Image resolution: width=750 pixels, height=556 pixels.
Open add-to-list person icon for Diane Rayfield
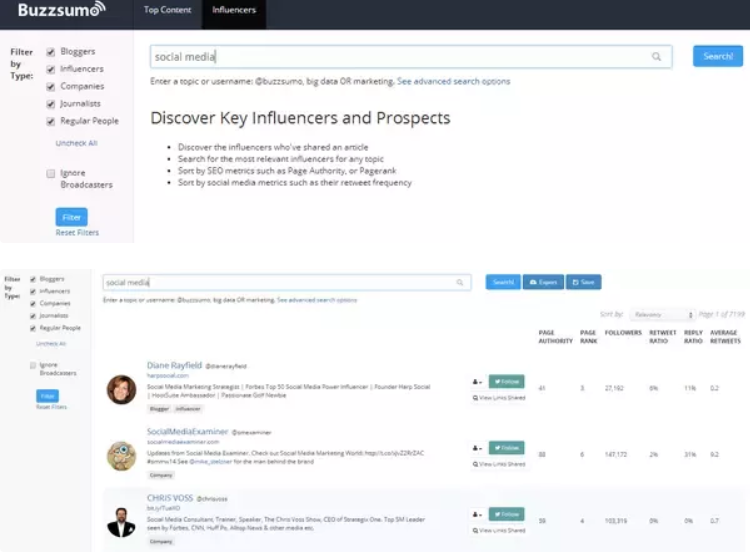coord(477,382)
